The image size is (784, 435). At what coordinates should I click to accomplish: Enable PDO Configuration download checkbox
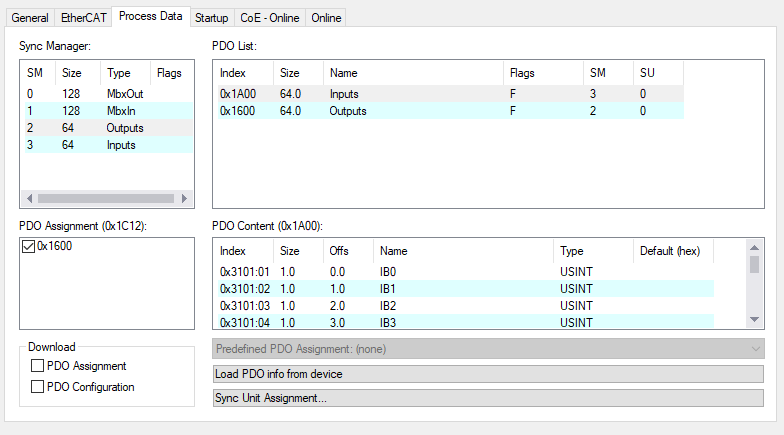38,387
